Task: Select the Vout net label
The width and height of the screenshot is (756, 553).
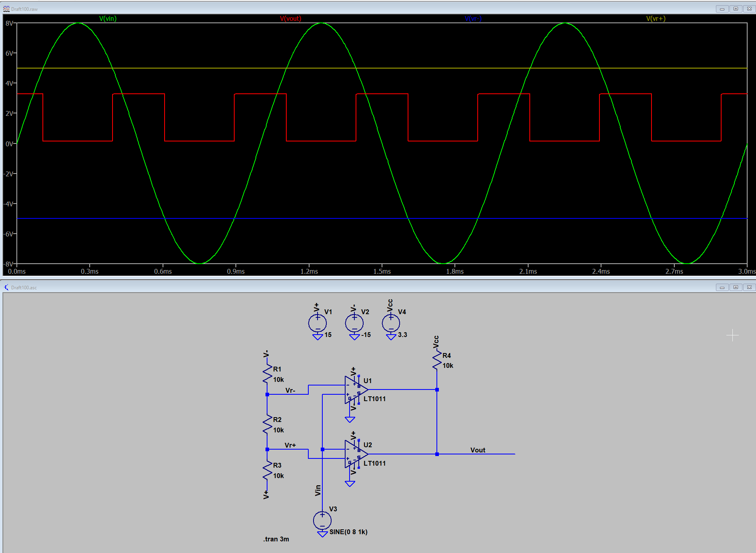Action: coord(478,450)
